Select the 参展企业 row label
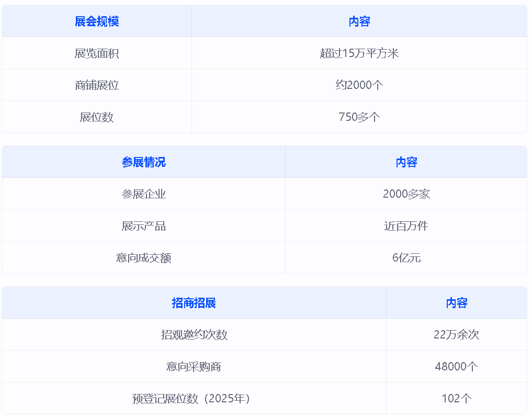Viewport: 532px width, 417px height. pos(143,194)
